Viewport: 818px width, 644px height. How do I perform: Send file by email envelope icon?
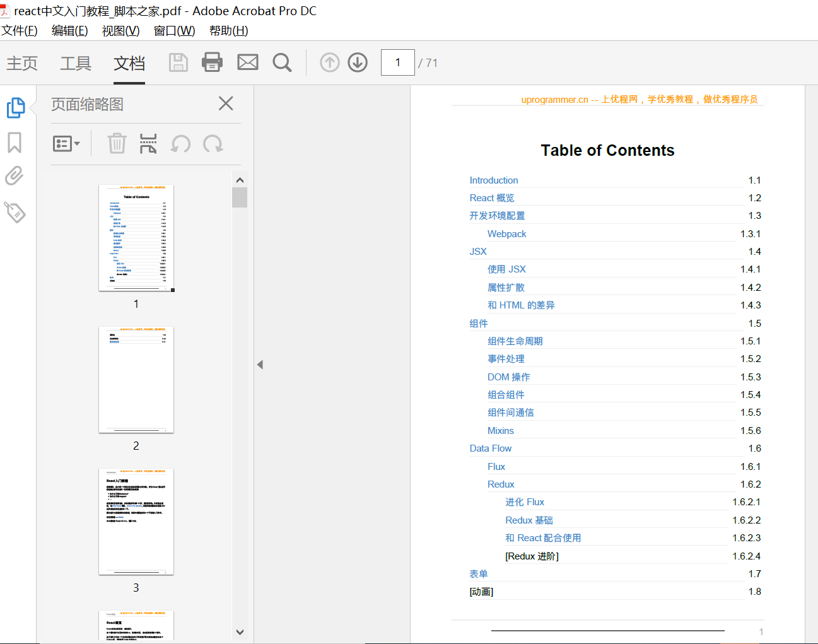click(248, 62)
